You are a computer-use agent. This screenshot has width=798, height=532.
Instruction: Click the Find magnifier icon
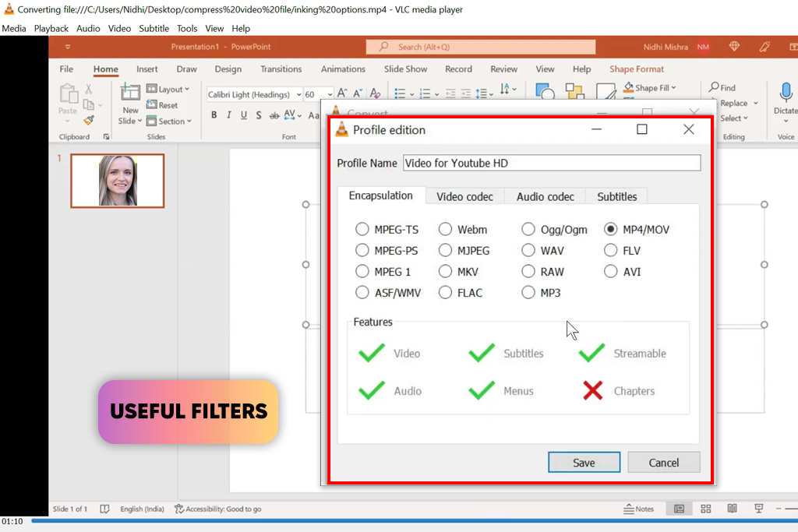(x=714, y=88)
